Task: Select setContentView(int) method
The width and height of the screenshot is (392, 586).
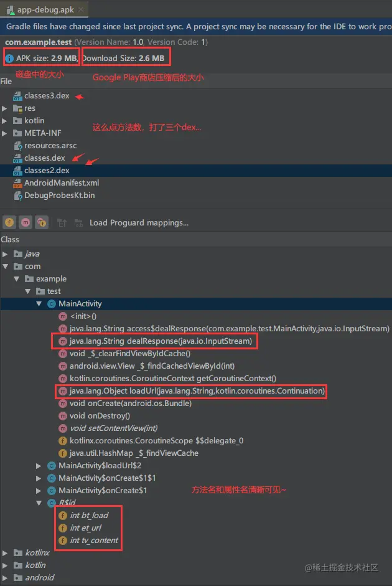Action: pyautogui.click(x=113, y=428)
